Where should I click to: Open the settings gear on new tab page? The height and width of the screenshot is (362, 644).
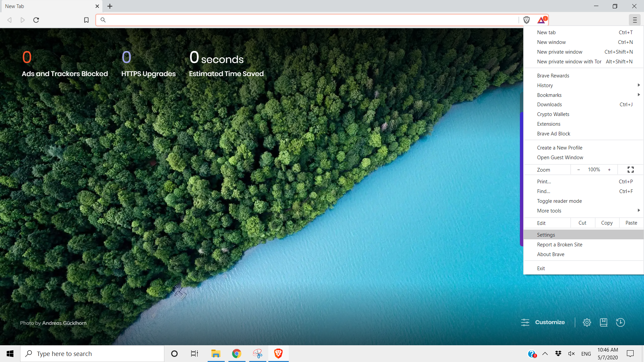[x=587, y=322]
